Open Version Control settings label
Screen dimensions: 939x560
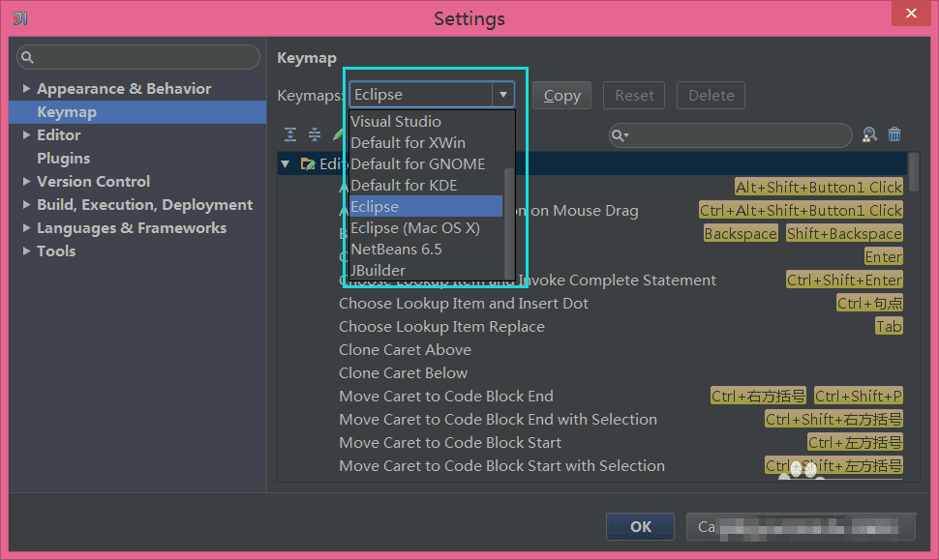click(94, 181)
